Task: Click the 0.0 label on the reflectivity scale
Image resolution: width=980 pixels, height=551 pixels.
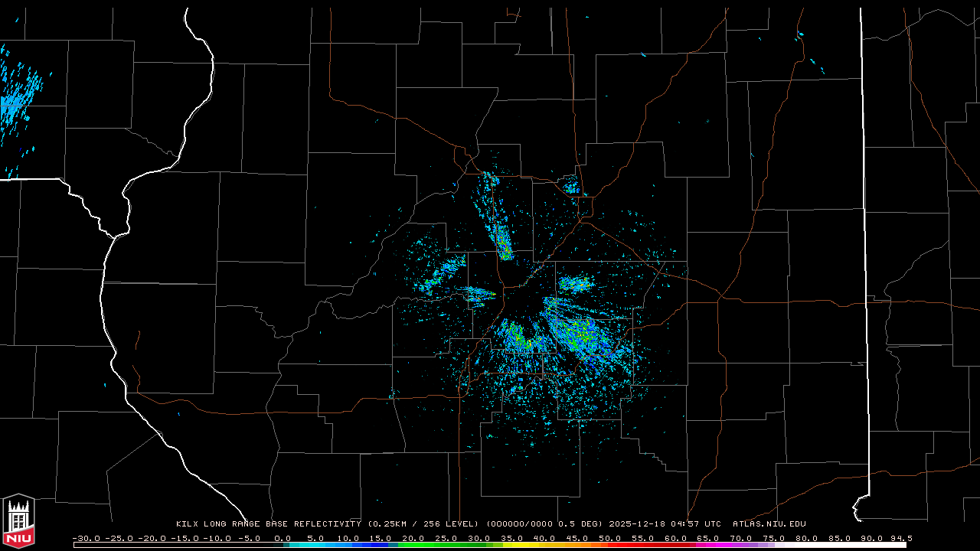Action: click(x=282, y=538)
